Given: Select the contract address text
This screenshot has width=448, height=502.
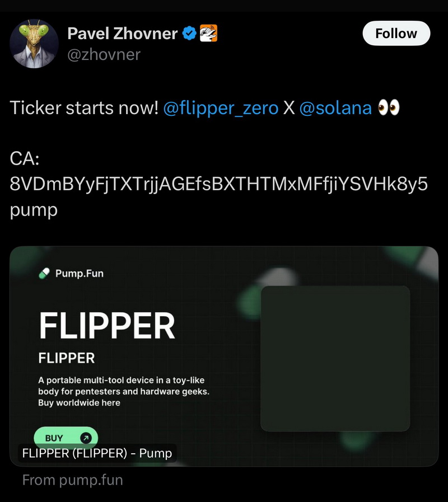Looking at the screenshot, I should click(218, 197).
